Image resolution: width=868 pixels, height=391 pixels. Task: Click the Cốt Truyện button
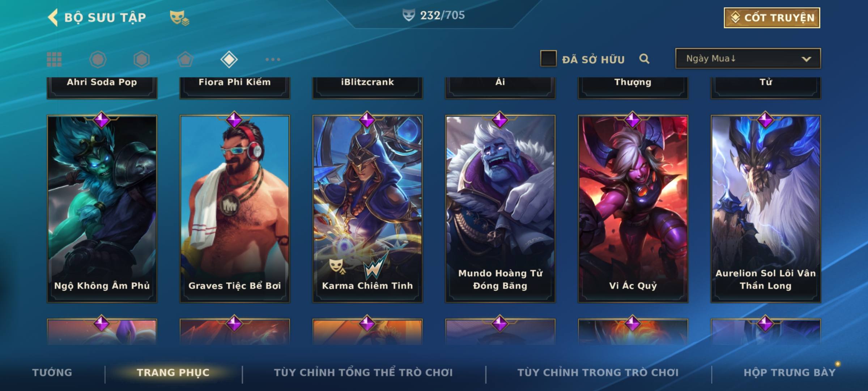point(772,18)
